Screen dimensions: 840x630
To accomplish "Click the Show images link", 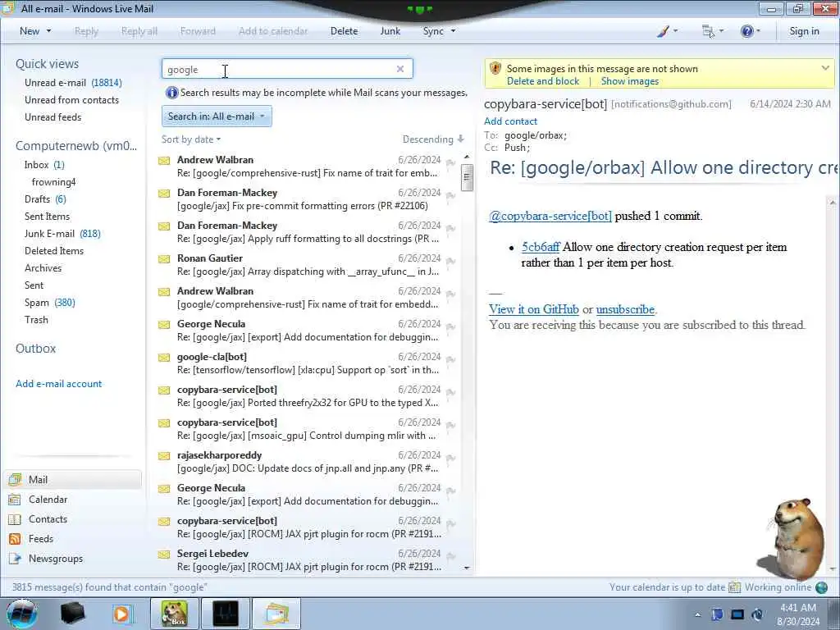I will point(629,81).
